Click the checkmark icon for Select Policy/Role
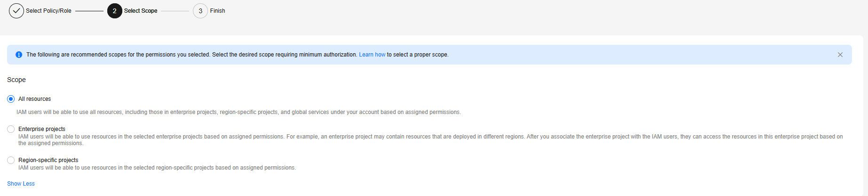 click(x=16, y=11)
